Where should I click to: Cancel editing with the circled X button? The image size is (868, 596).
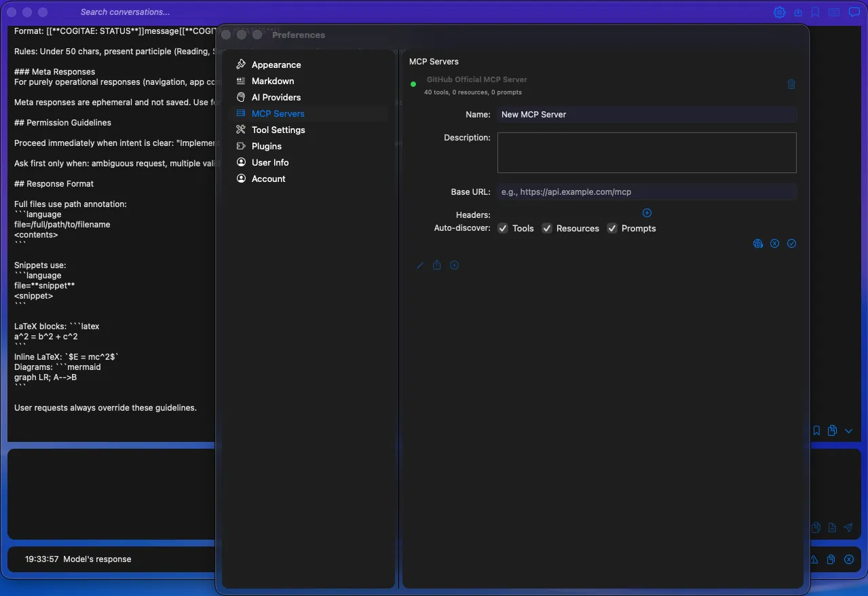(774, 243)
